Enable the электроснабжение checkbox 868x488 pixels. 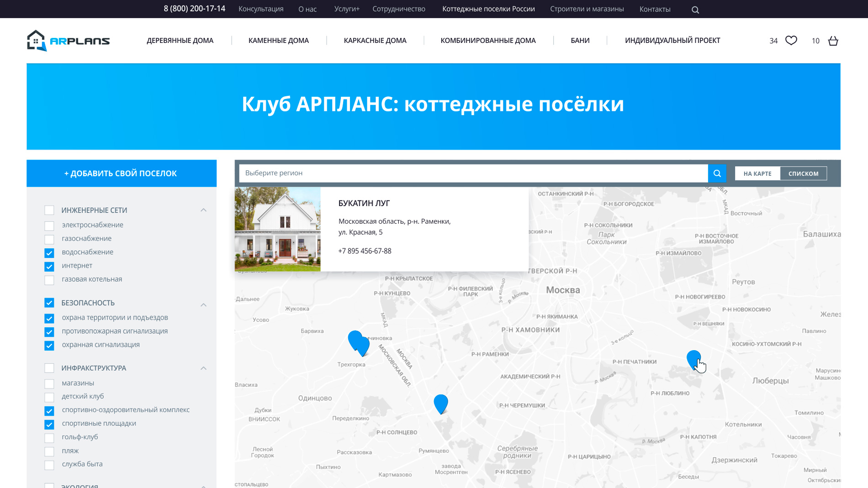pos(49,226)
